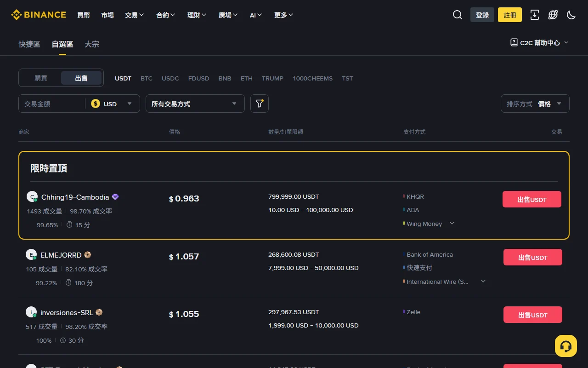
Task: Select the FDUSD coin tab
Action: (199, 78)
